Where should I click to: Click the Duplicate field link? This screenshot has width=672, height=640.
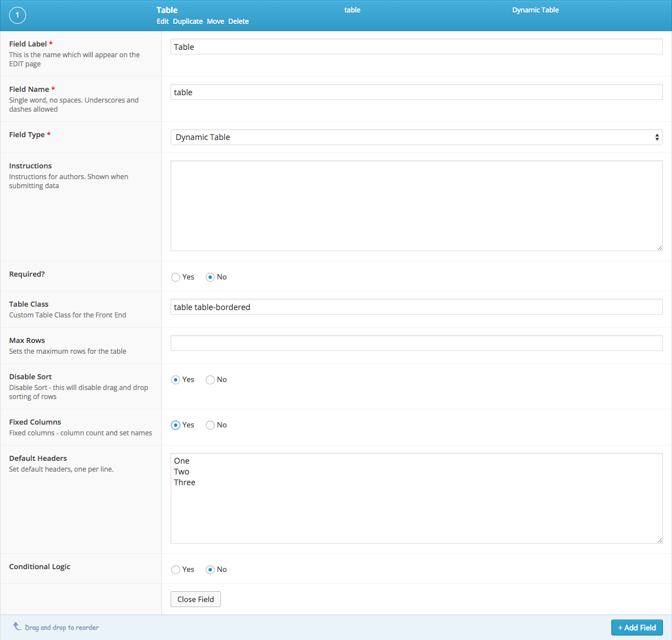pos(188,22)
